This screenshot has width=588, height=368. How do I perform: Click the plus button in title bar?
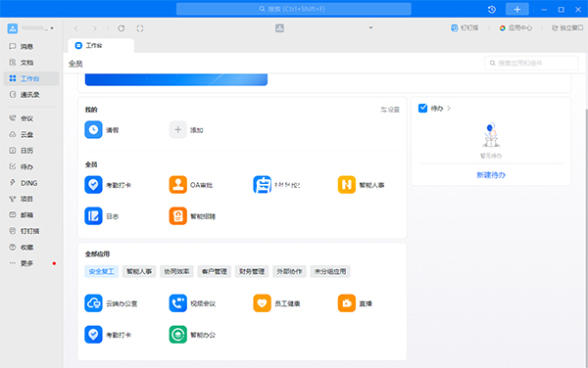[517, 10]
